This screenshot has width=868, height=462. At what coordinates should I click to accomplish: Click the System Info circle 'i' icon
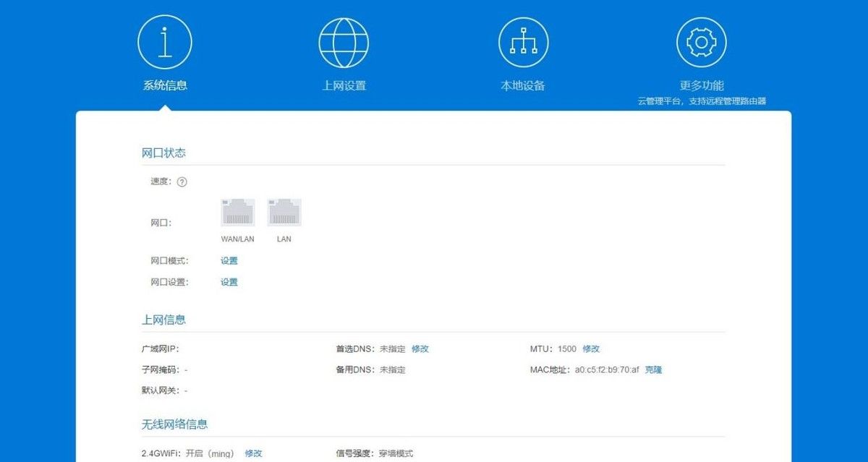coord(165,43)
